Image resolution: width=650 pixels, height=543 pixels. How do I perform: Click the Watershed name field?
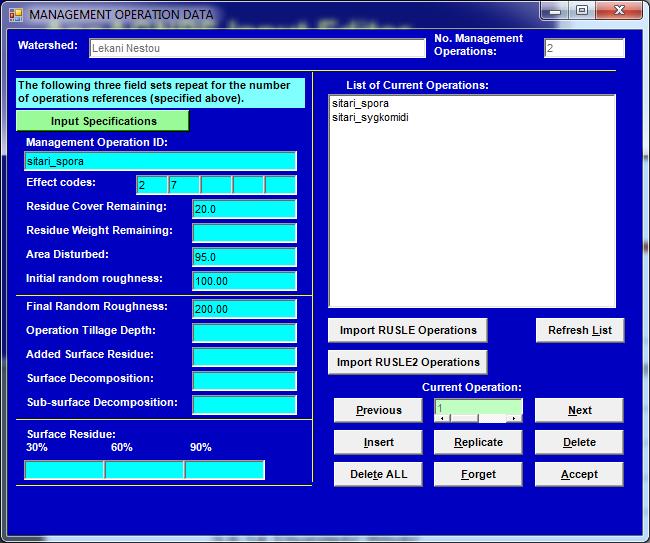tap(257, 48)
